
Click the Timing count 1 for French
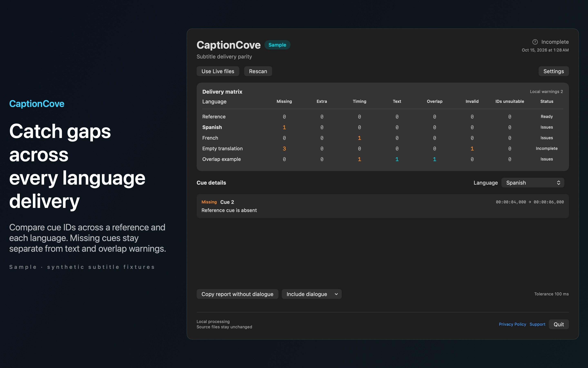pos(359,138)
